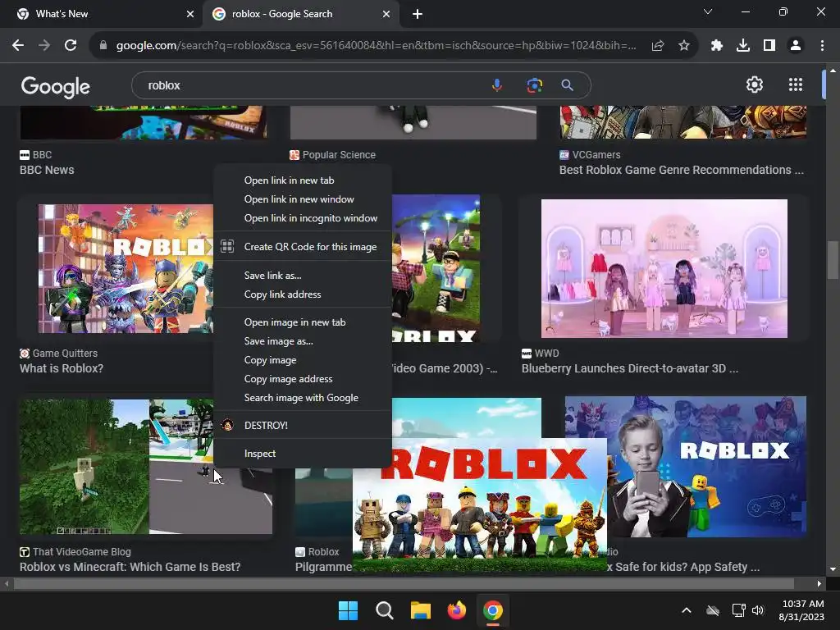
Task: Select Open image in new tab
Action: coord(303,322)
